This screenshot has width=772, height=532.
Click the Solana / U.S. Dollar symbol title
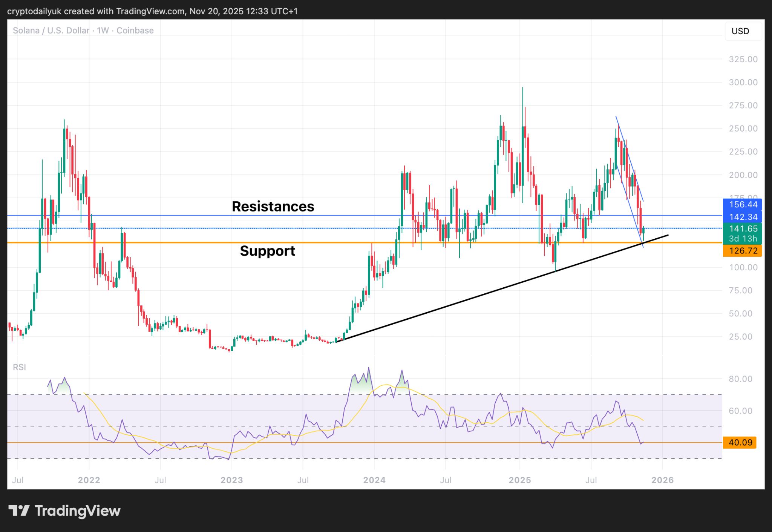pyautogui.click(x=51, y=31)
